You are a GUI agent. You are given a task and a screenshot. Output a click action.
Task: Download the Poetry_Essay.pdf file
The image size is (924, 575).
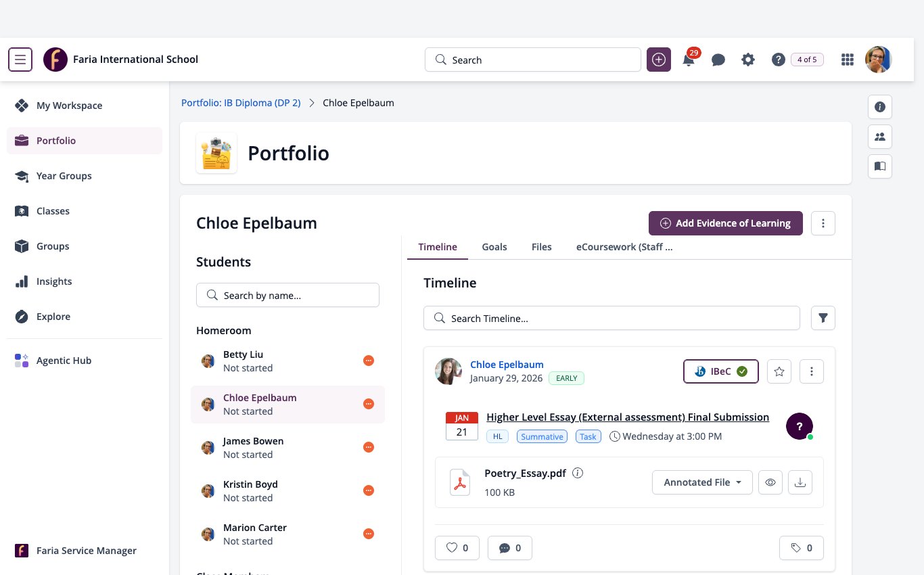pos(800,482)
